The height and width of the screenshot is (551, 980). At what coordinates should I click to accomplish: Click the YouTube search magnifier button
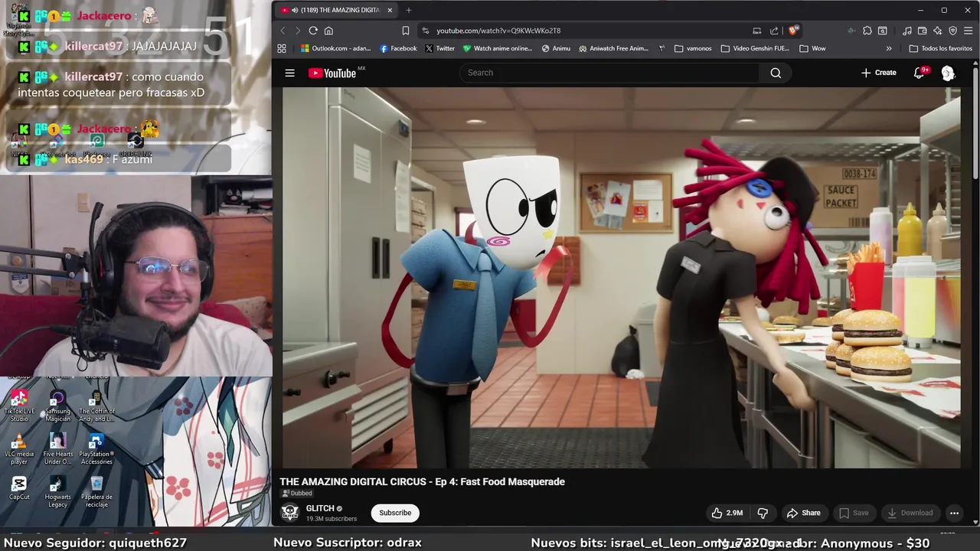[776, 73]
